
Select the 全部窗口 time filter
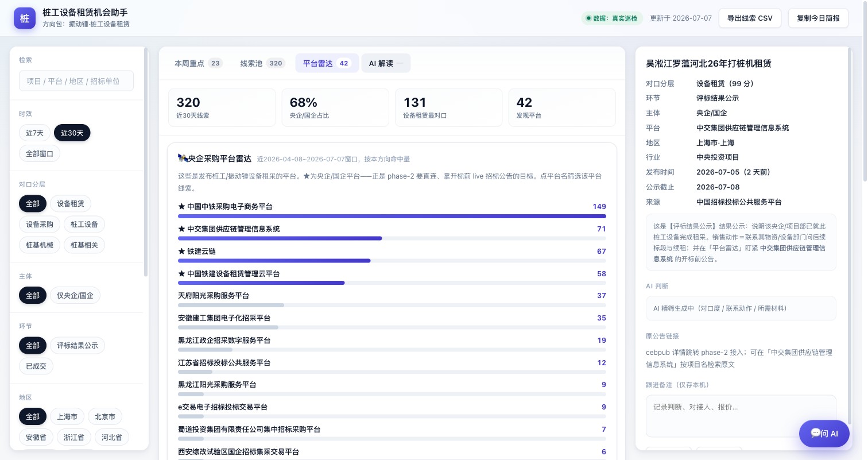[x=40, y=154]
